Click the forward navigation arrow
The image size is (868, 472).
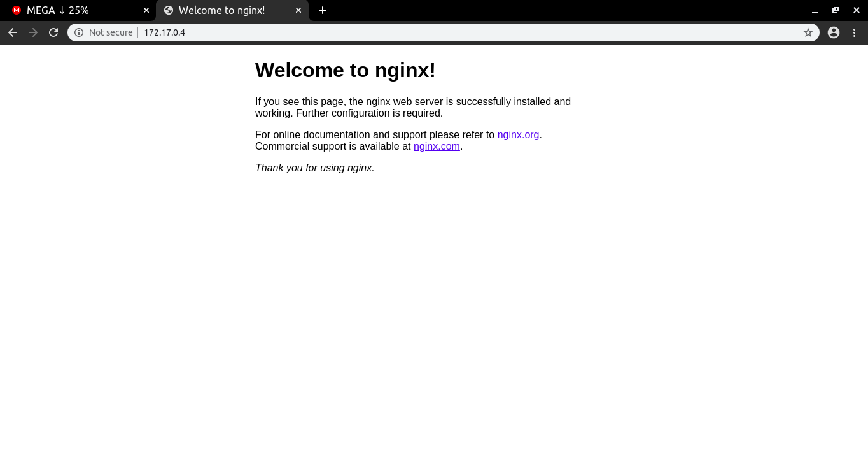[x=33, y=32]
